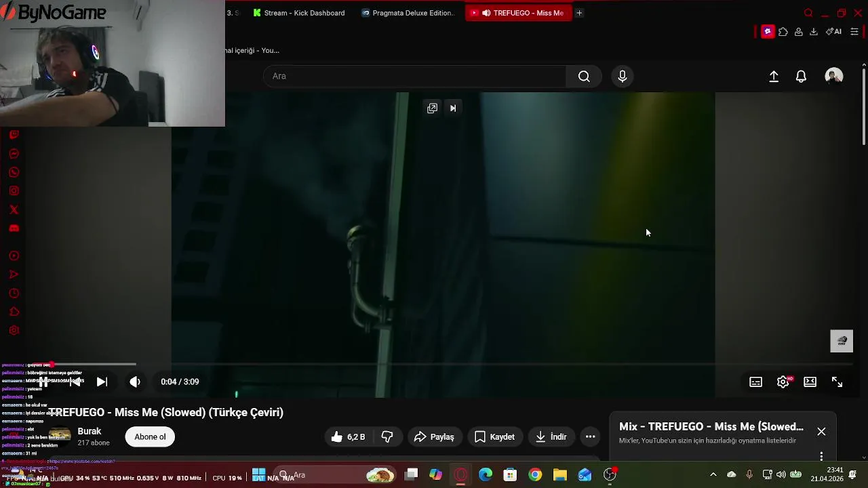Viewport: 868px width, 488px height.
Task: Open more actions three-dot menu
Action: (590, 437)
